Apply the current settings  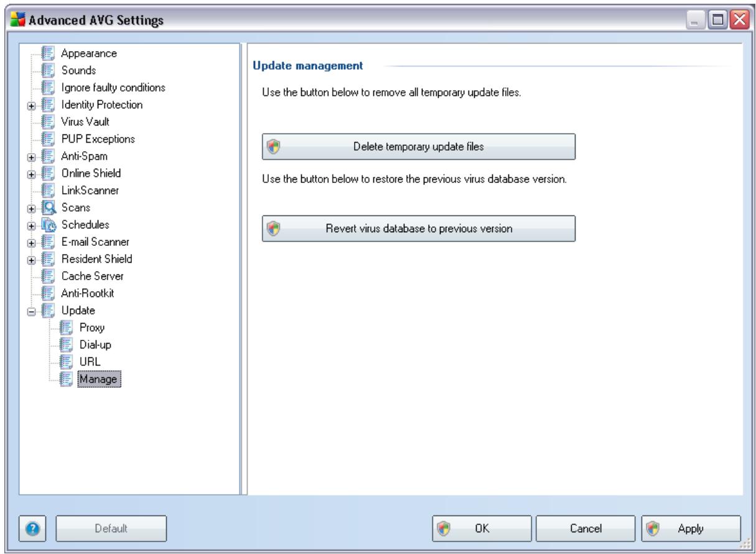[691, 528]
